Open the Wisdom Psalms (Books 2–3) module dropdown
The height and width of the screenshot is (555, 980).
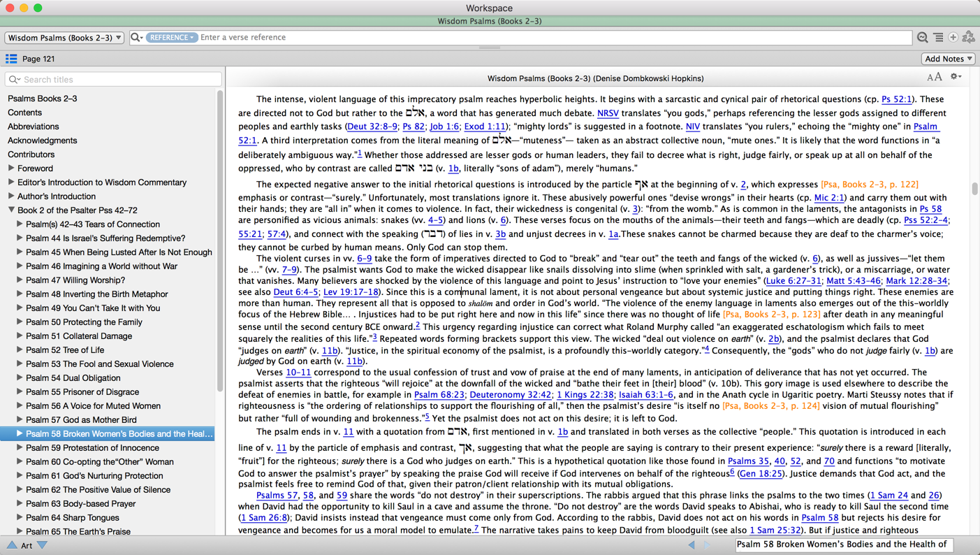click(x=65, y=38)
